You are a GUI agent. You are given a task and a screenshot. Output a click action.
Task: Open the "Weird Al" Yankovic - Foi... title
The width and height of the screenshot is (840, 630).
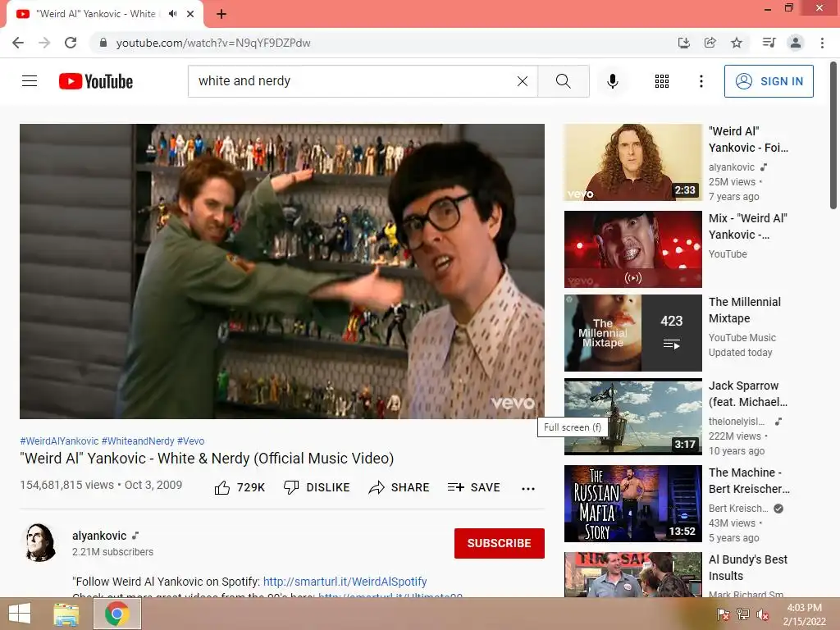click(748, 139)
